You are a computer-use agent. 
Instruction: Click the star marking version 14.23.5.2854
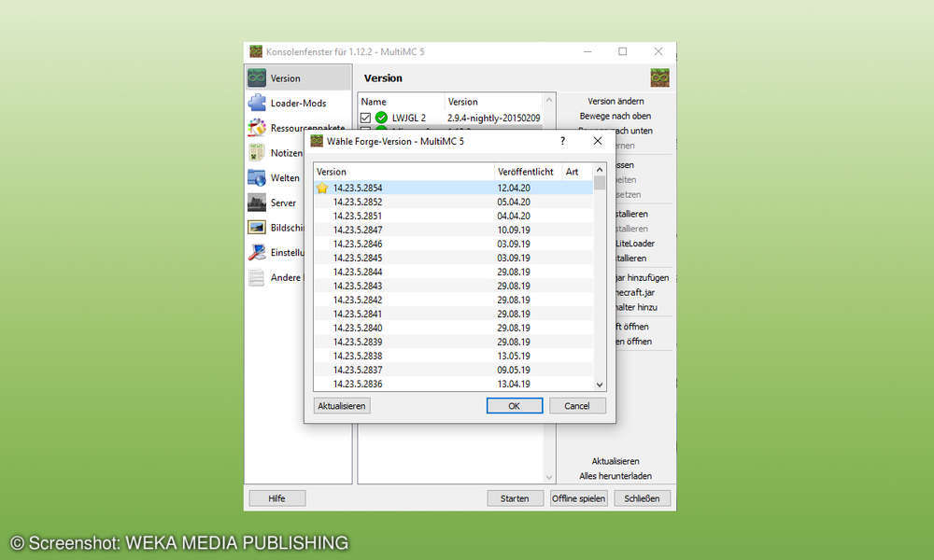(x=321, y=188)
